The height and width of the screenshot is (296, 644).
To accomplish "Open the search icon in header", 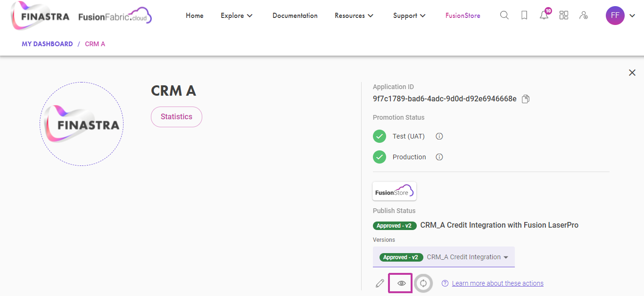I will (x=504, y=16).
